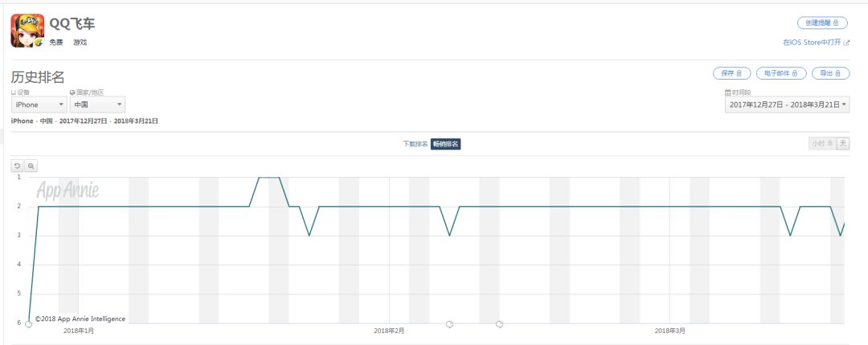Toggle the 天 (day) granularity

(842, 143)
